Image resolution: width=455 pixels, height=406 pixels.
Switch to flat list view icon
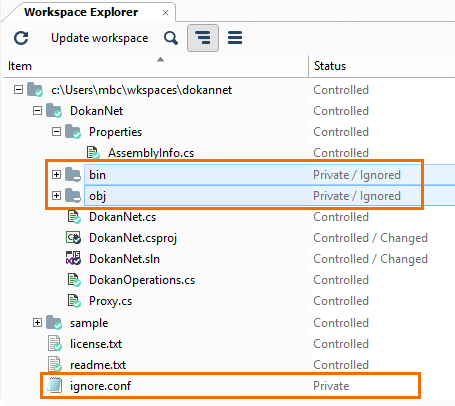235,38
